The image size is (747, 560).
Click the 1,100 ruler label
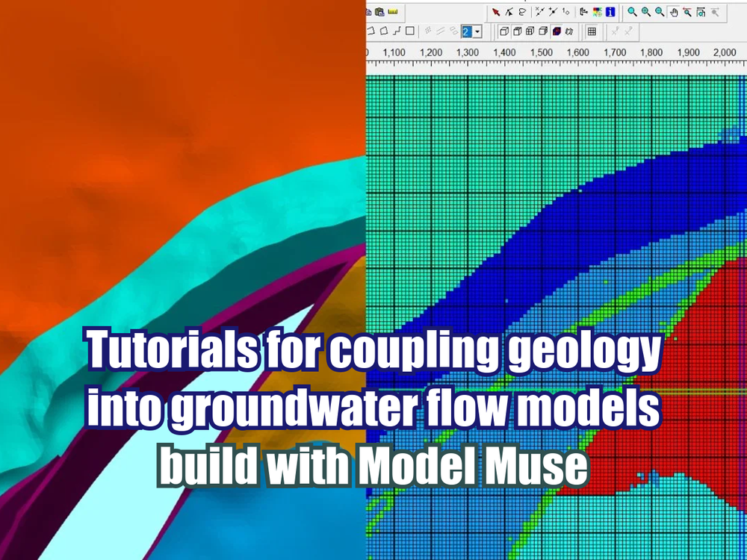(x=394, y=52)
